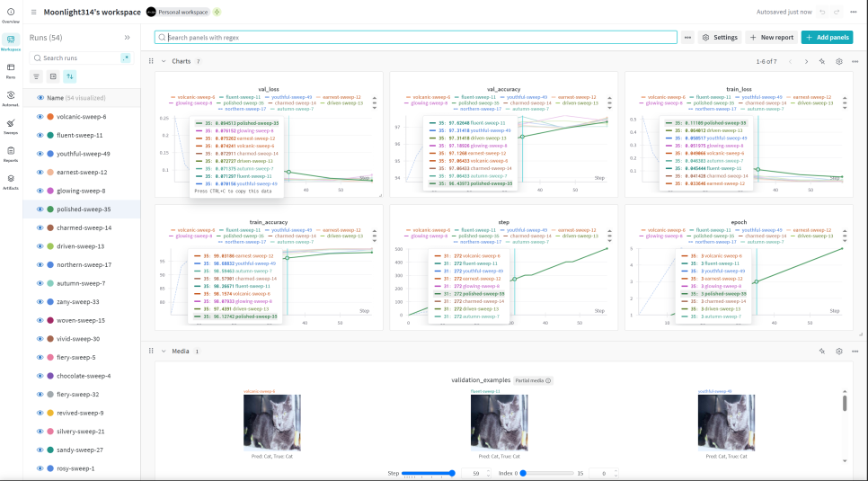Collapse the Charts section

(x=164, y=61)
